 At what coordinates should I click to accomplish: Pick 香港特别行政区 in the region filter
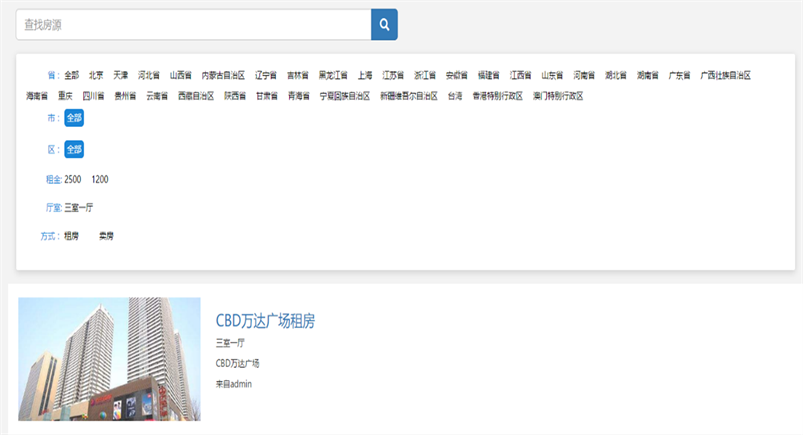click(497, 96)
